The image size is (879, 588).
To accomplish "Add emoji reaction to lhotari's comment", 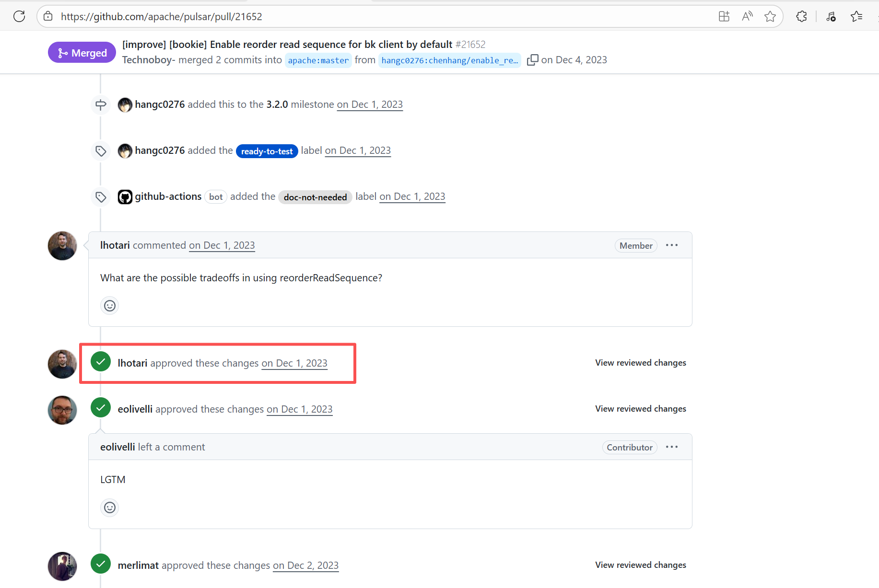I will click(x=110, y=306).
